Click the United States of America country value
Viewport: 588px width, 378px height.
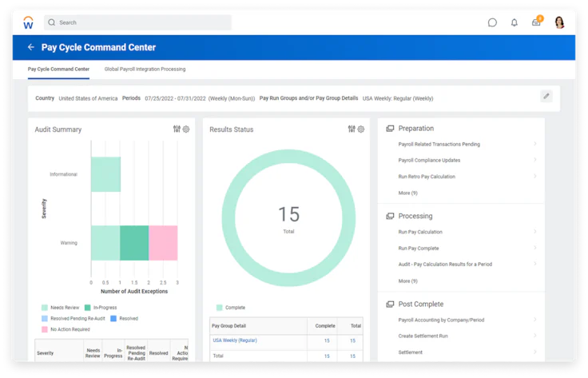click(x=88, y=98)
